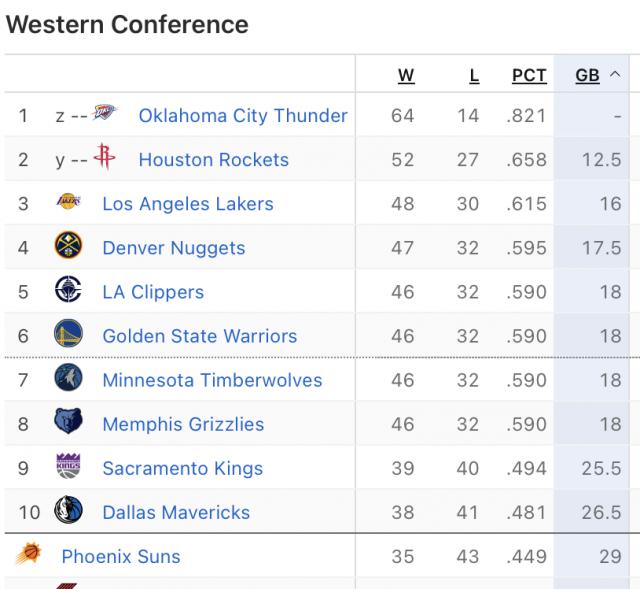Click the Memphis Grizzlies logo icon
This screenshot has width=640, height=589.
pos(68,423)
